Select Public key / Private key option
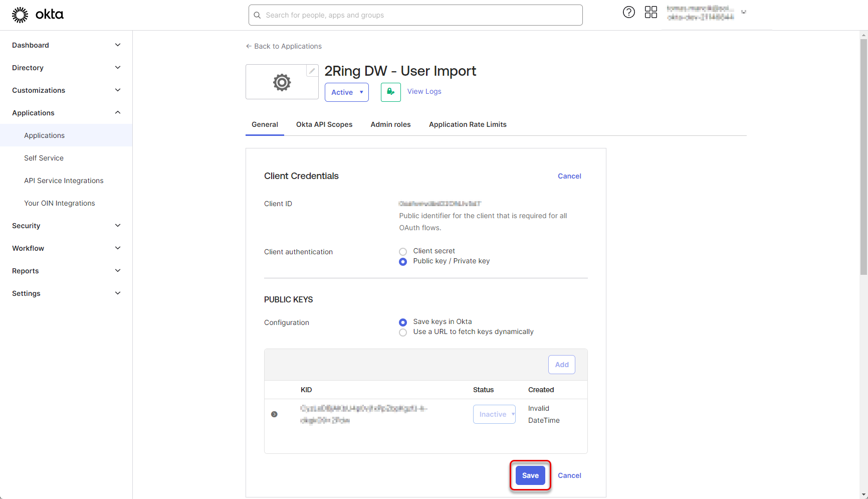 (x=403, y=262)
